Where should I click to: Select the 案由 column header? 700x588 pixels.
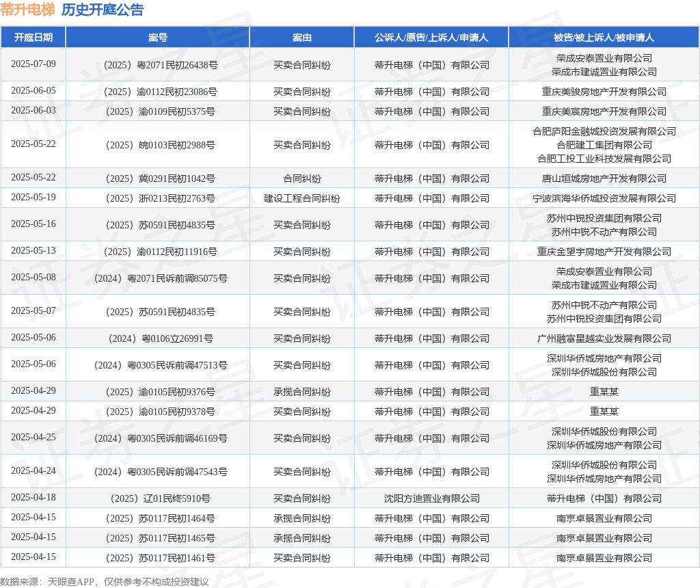301,38
